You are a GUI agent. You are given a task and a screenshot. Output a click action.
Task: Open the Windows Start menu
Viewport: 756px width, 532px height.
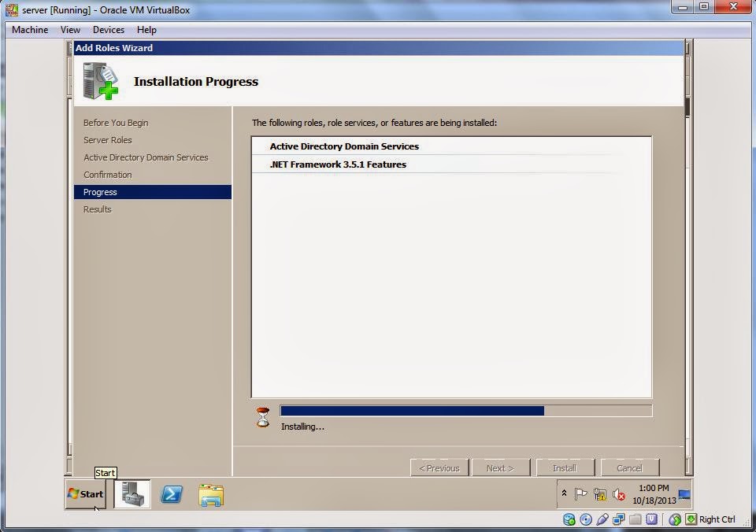coord(85,494)
